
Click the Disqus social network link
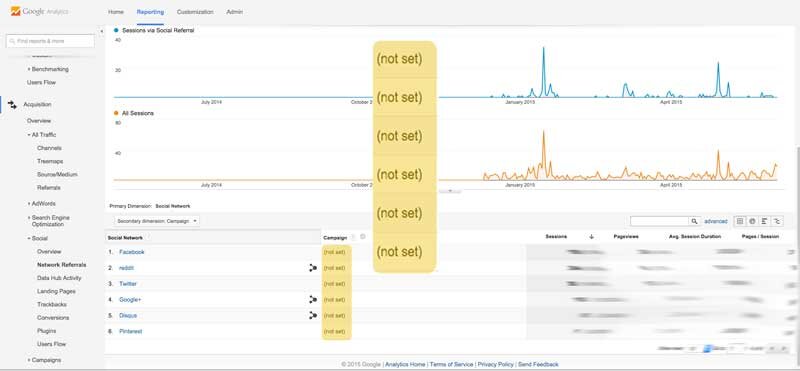[x=128, y=315]
